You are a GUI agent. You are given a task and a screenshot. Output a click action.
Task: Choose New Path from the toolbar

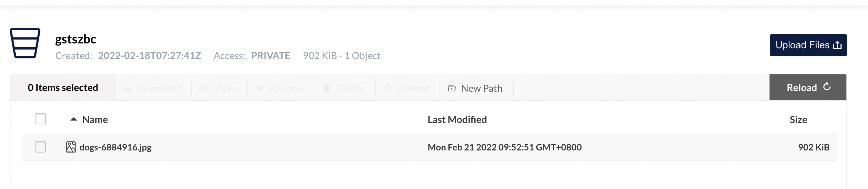tap(481, 89)
